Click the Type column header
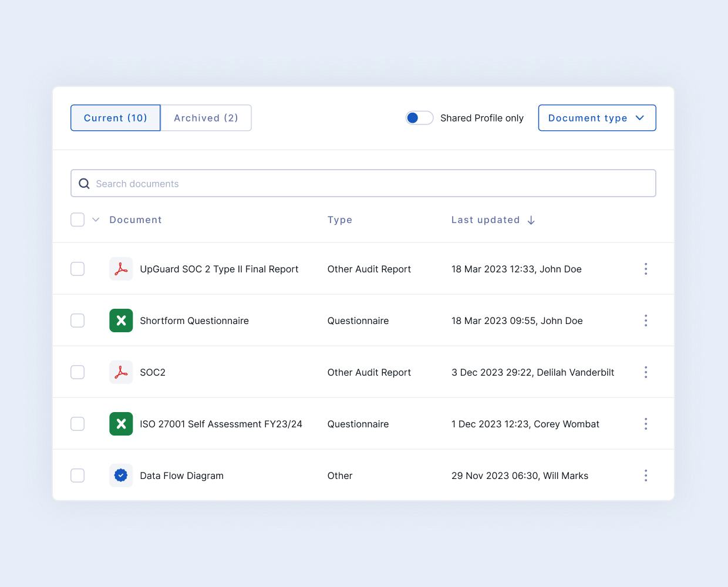The width and height of the screenshot is (728, 587). [340, 220]
